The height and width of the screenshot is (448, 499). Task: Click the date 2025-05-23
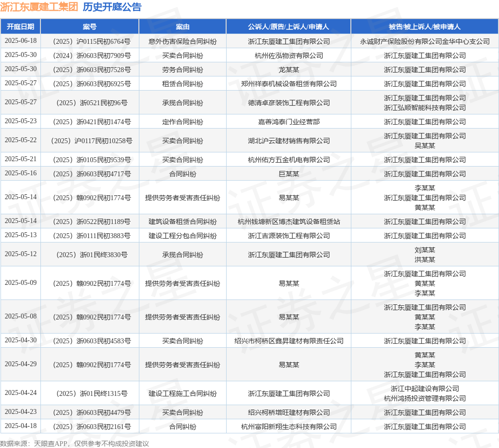click(20, 121)
